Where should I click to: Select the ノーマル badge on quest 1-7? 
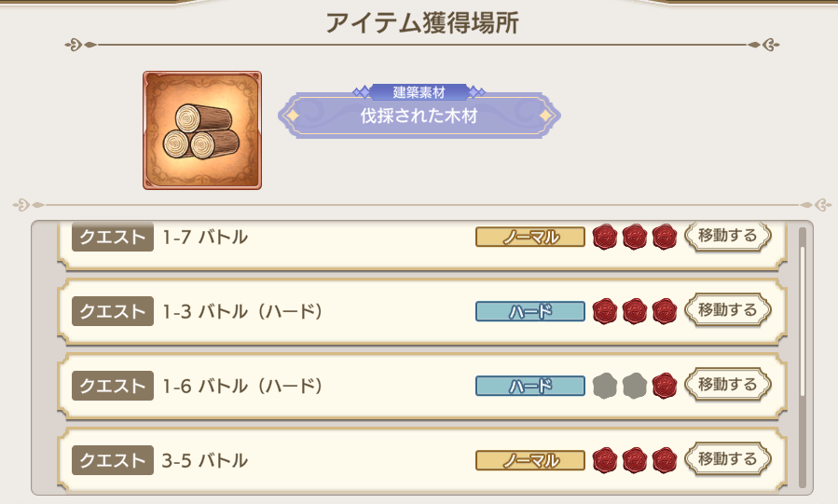(530, 238)
